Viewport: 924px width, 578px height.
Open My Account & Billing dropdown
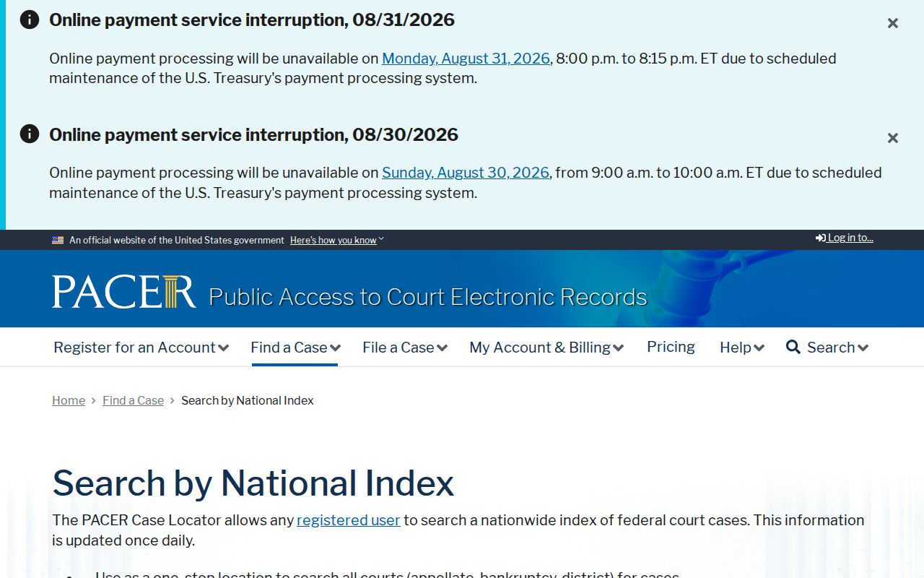pos(546,348)
